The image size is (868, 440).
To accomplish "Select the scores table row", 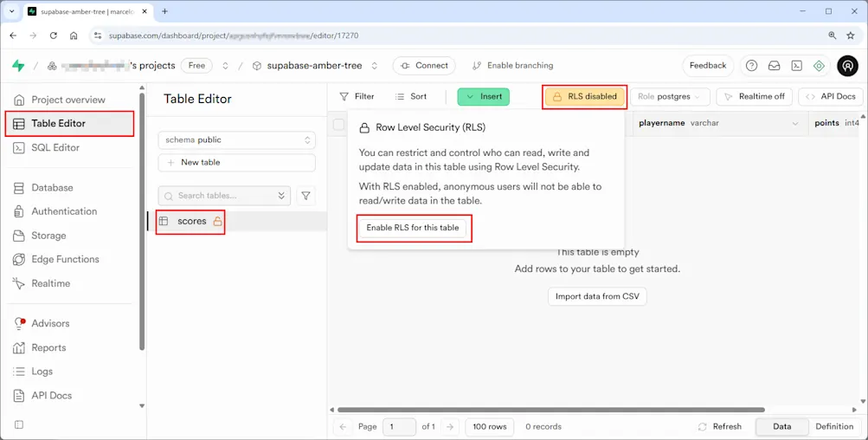I will 237,221.
